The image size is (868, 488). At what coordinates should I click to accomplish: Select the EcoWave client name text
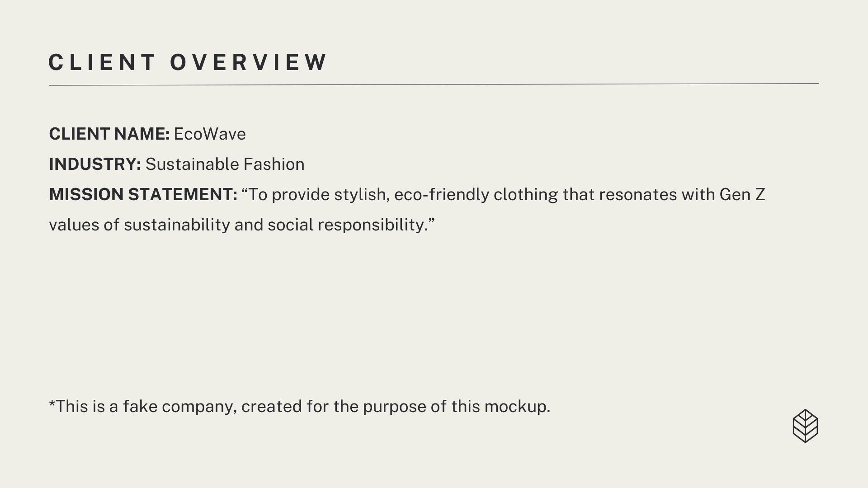click(x=209, y=134)
